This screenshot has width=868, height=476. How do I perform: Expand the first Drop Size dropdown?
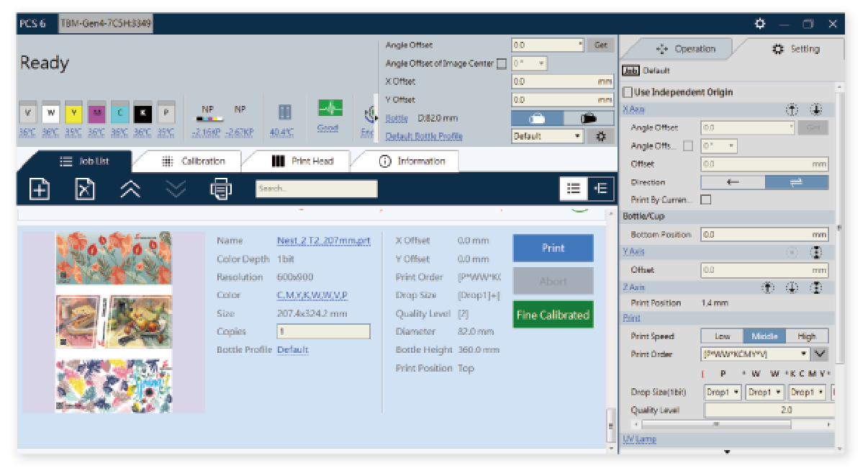pos(723,392)
